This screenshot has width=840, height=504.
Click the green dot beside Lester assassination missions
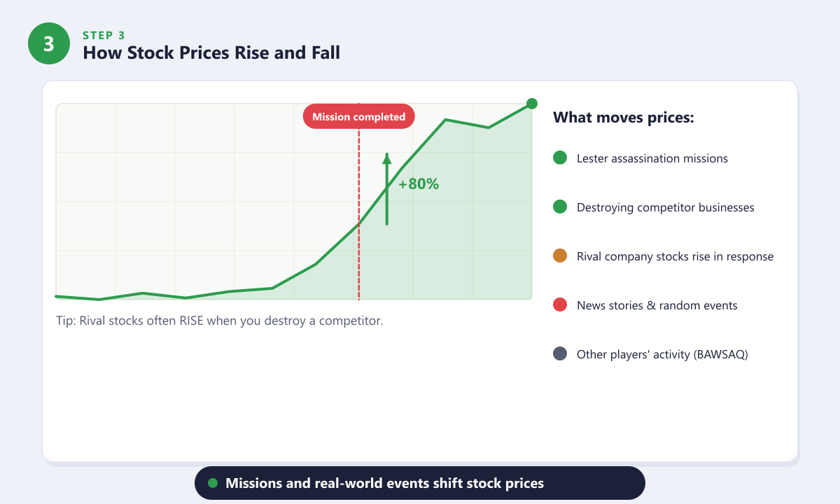pos(560,158)
